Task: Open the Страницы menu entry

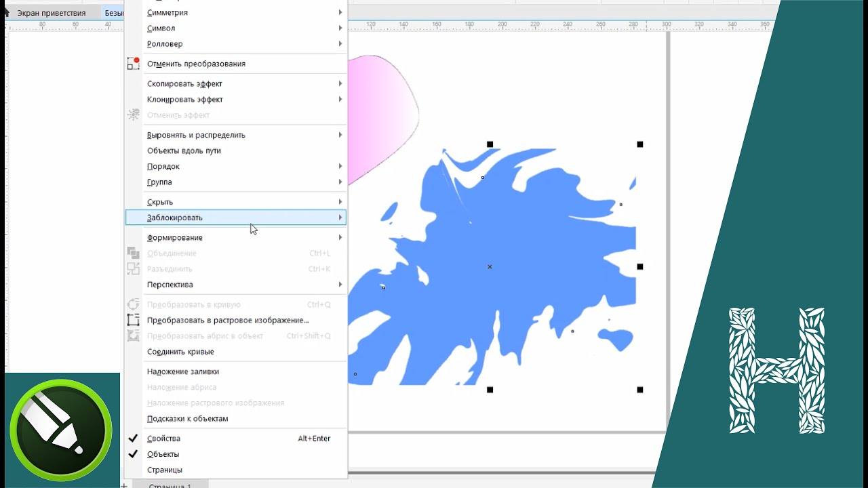Action: [x=235, y=470]
